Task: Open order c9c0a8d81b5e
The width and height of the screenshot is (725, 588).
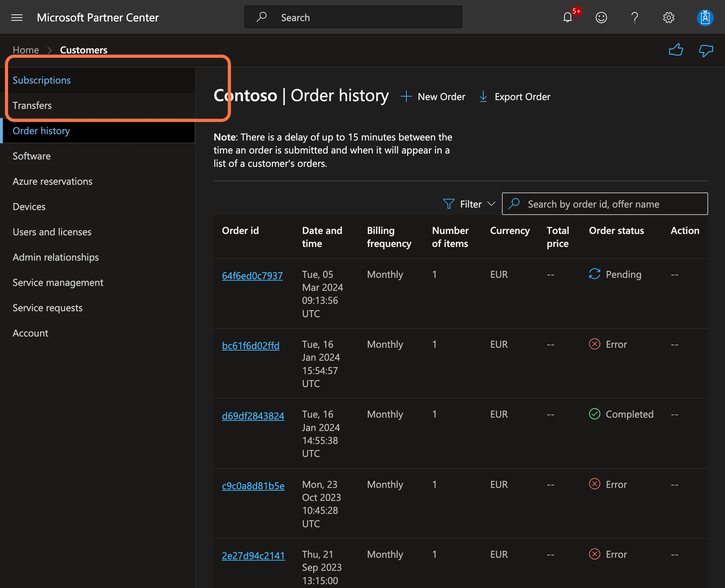Action: (253, 486)
